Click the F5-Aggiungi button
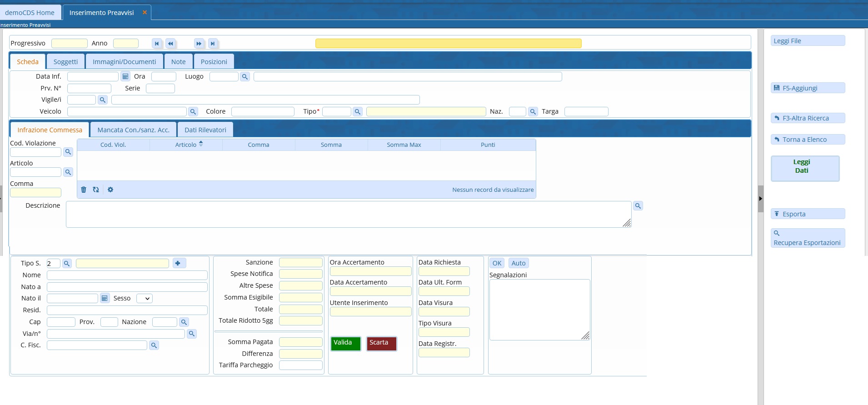 tap(808, 88)
